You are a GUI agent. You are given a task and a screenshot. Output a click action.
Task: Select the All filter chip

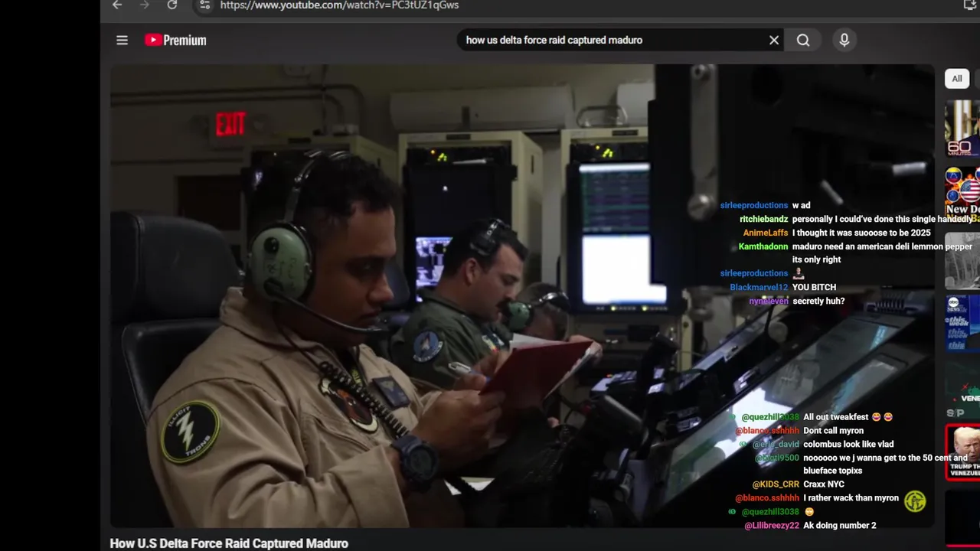(x=957, y=79)
